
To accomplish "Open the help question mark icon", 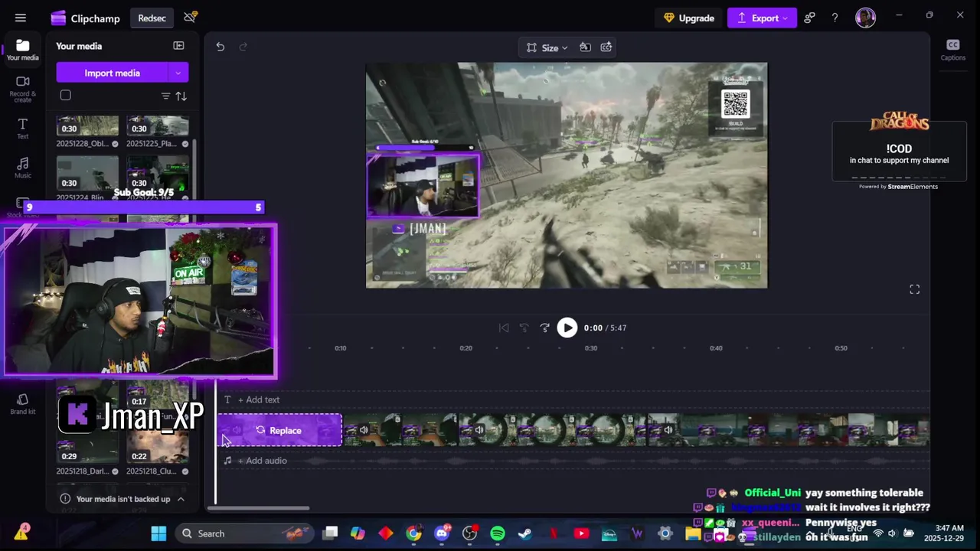I will click(835, 18).
